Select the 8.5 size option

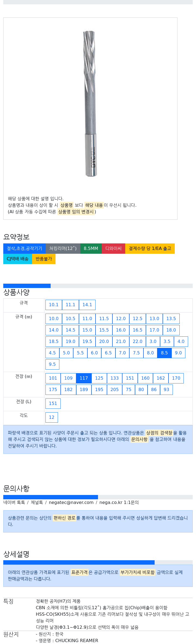(164, 353)
